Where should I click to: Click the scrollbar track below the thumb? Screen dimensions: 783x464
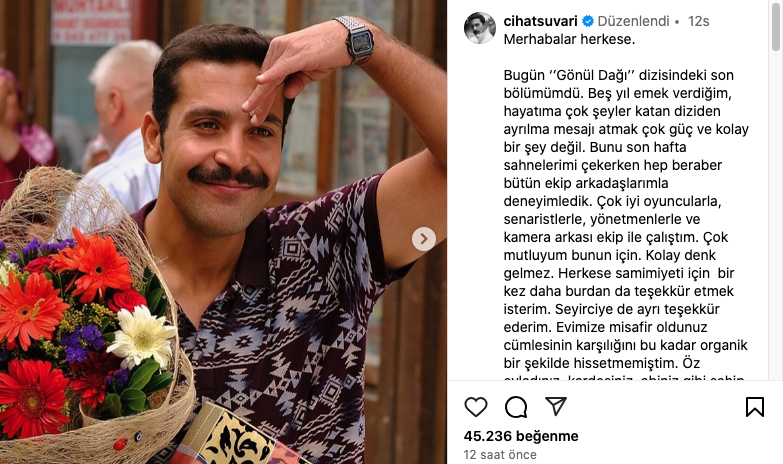click(775, 215)
